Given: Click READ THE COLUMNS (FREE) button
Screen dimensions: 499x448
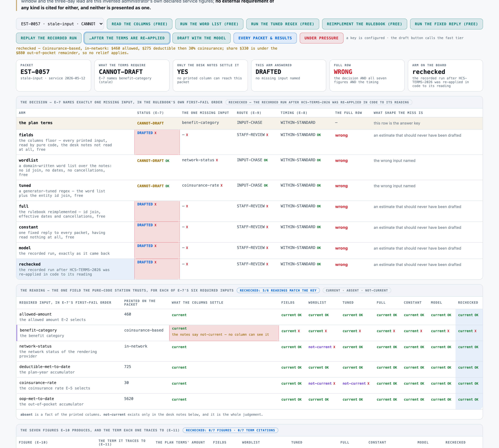Looking at the screenshot, I should (139, 24).
